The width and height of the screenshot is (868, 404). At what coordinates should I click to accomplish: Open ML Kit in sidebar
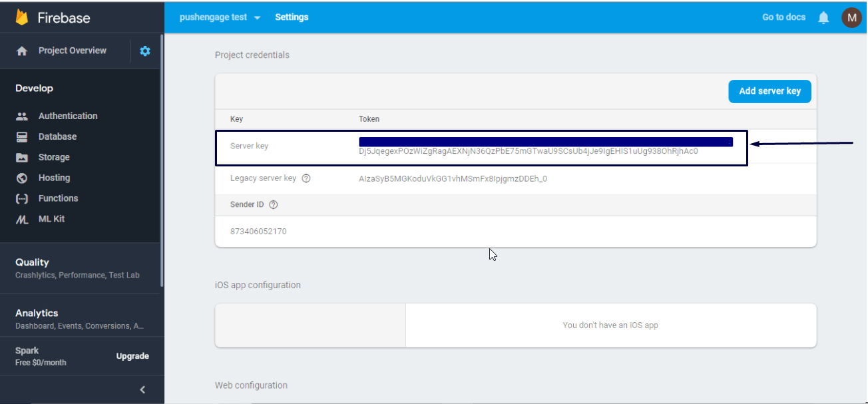point(51,219)
